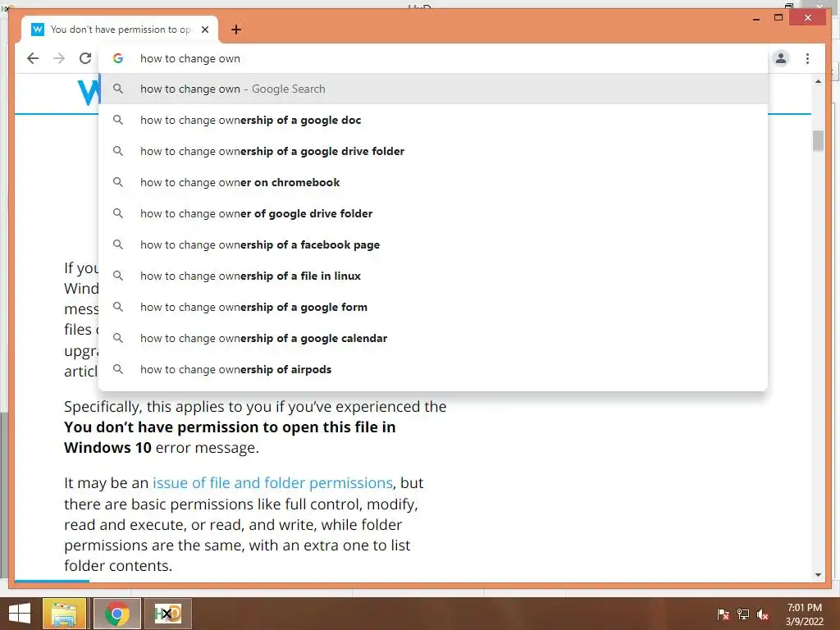Open 'issue of file and folder permissions' link
Screen dimensions: 840x630
coord(272,482)
